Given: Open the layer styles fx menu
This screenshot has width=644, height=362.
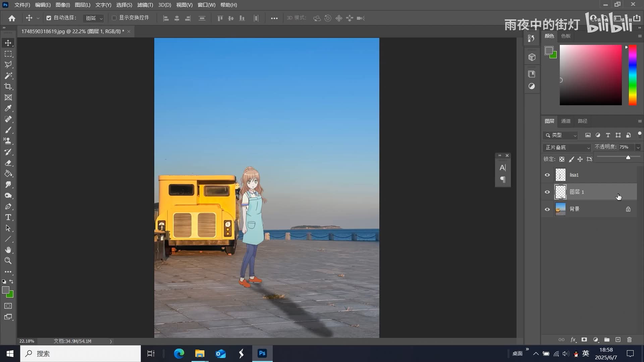Looking at the screenshot, I should click(x=573, y=340).
